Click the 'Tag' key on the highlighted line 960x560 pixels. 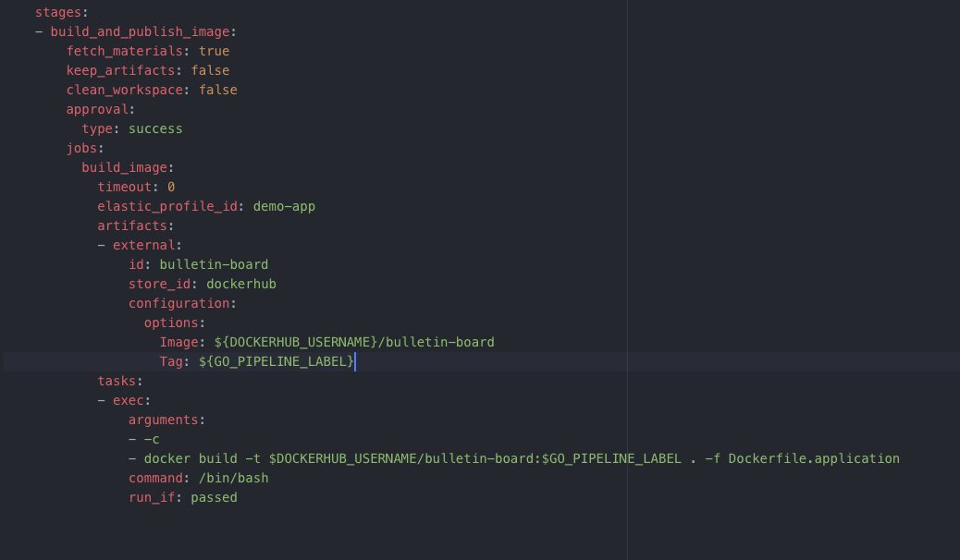click(171, 361)
